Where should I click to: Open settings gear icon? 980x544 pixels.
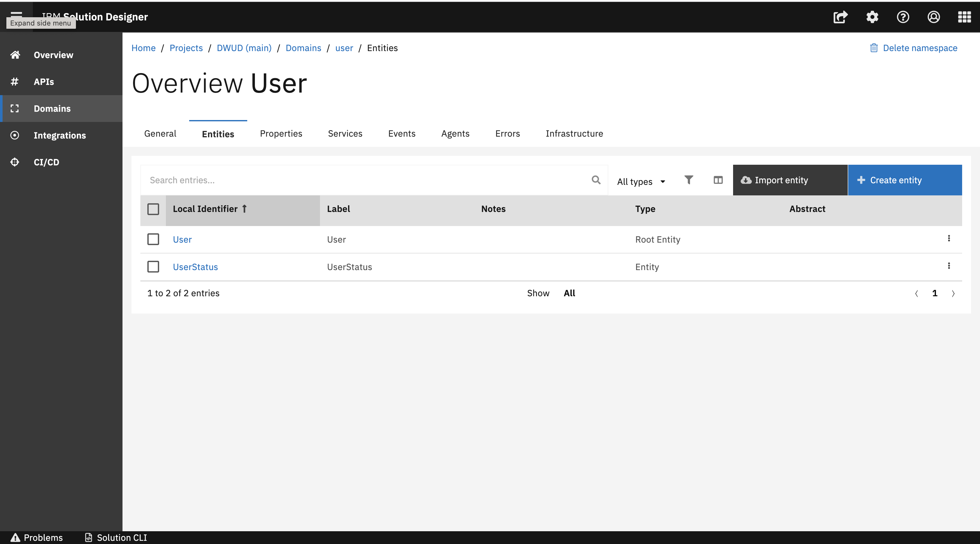pos(872,17)
